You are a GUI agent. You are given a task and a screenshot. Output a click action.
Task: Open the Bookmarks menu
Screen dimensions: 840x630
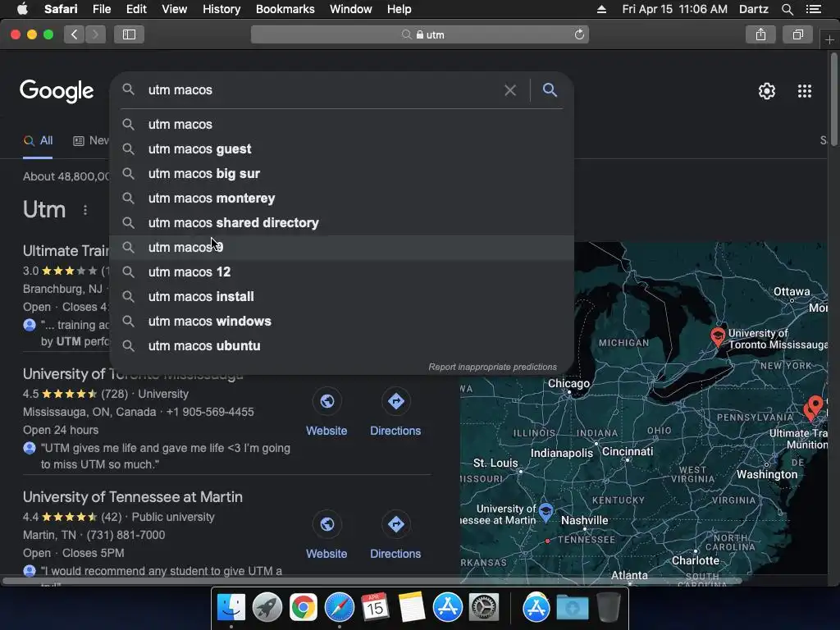click(x=285, y=9)
